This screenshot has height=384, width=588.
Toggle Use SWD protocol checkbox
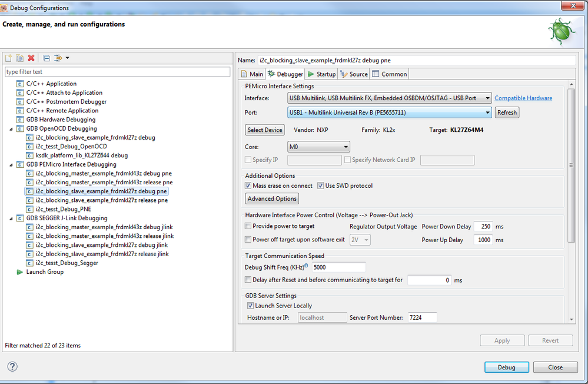coord(320,186)
